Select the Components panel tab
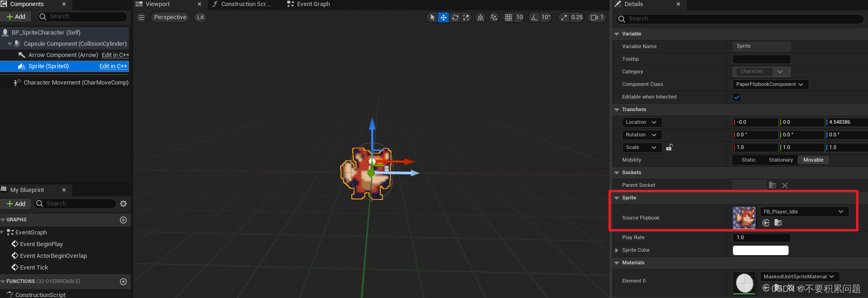This screenshot has width=868, height=298. coord(27,4)
